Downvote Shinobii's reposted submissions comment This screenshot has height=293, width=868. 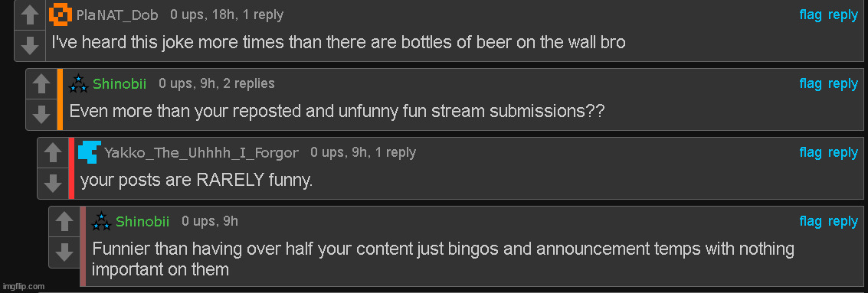[x=41, y=115]
